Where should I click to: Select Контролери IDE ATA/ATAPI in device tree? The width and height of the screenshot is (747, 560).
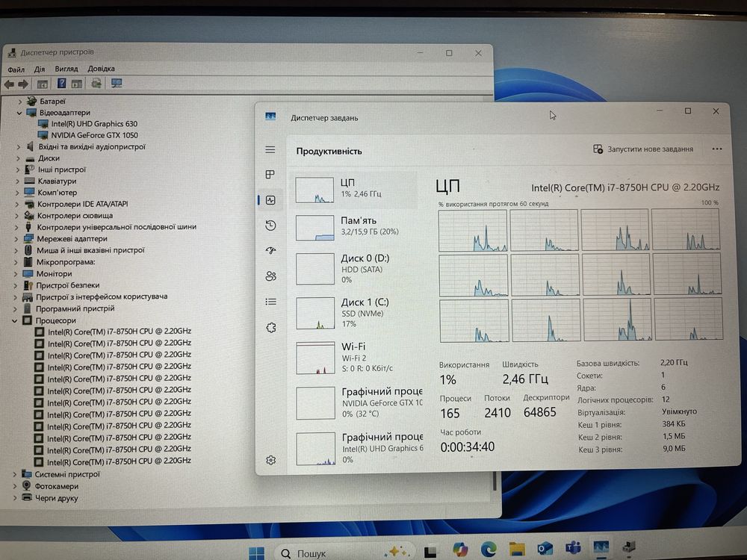pyautogui.click(x=82, y=204)
